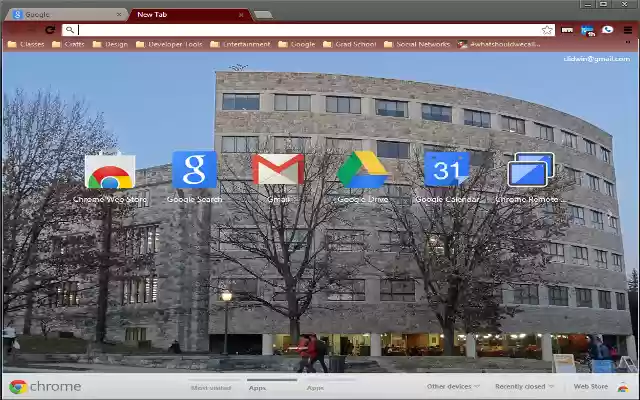
Task: Focus the address bar search field
Action: coord(309,30)
